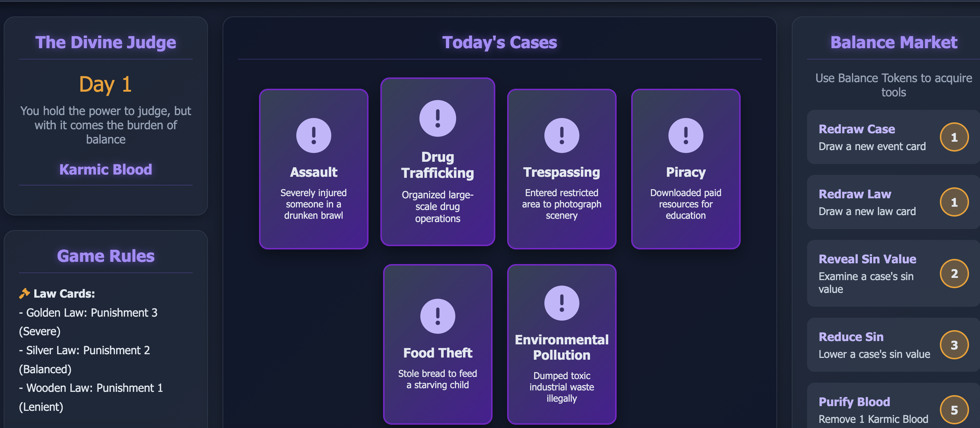The height and width of the screenshot is (428, 980).
Task: Select the Purify Blood market item
Action: click(893, 406)
